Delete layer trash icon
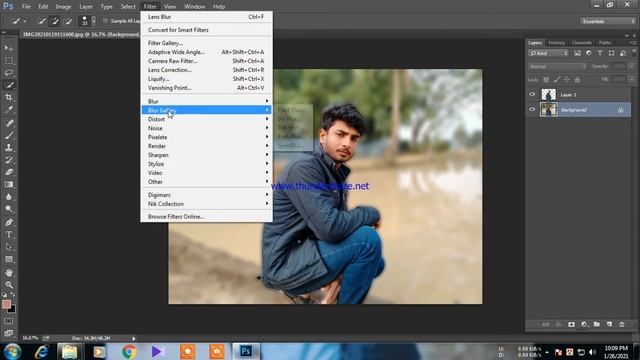The image size is (640, 360). coord(622,324)
